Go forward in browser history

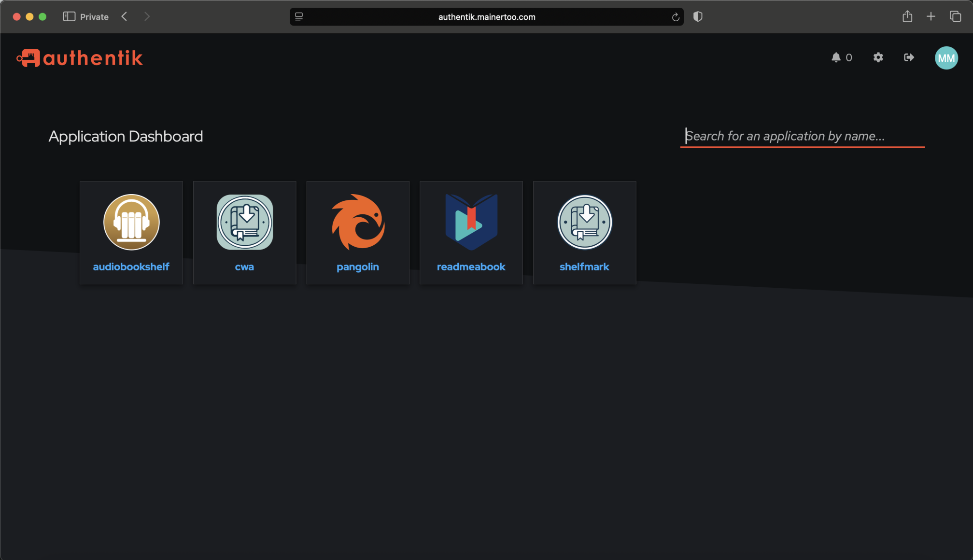(147, 17)
